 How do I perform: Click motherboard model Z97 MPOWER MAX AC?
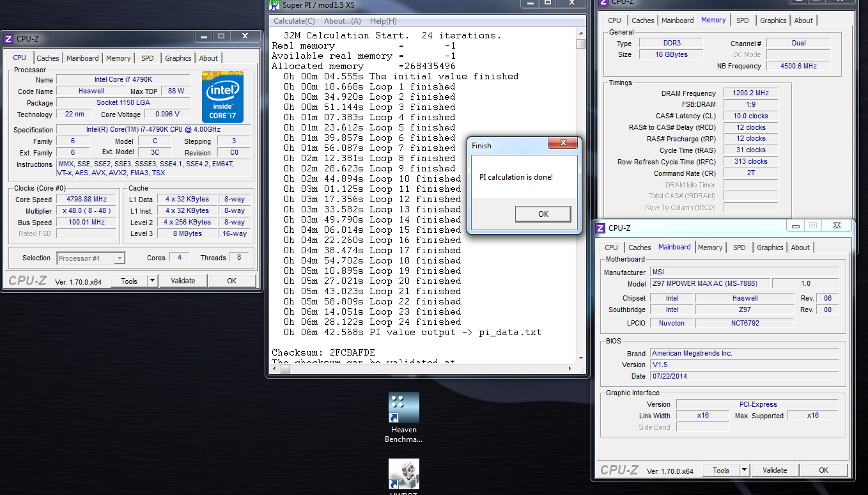710,283
